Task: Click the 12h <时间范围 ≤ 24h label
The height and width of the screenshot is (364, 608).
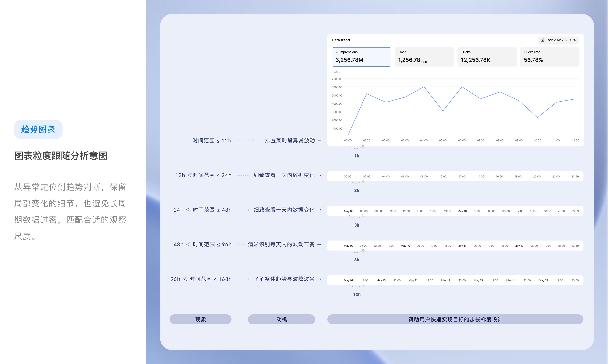Action: pos(203,175)
